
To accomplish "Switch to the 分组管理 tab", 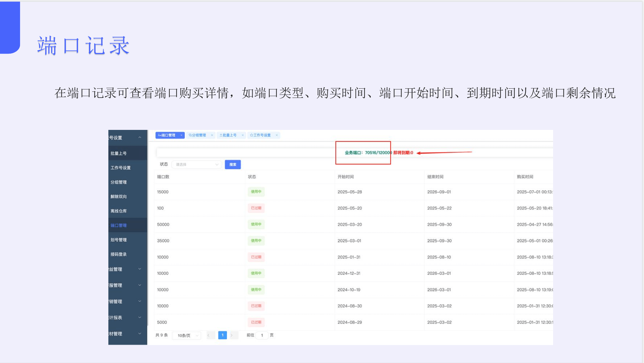I will point(199,135).
